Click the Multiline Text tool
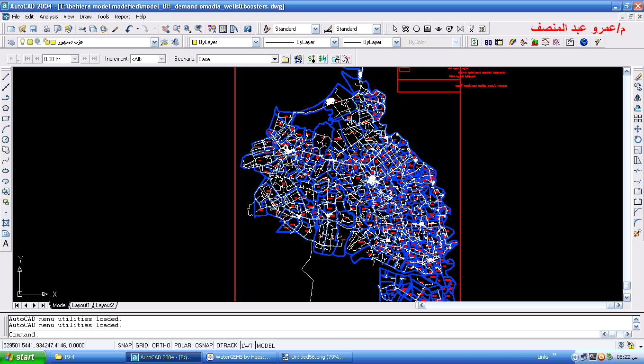The width and height of the screenshot is (644, 364). point(6,244)
